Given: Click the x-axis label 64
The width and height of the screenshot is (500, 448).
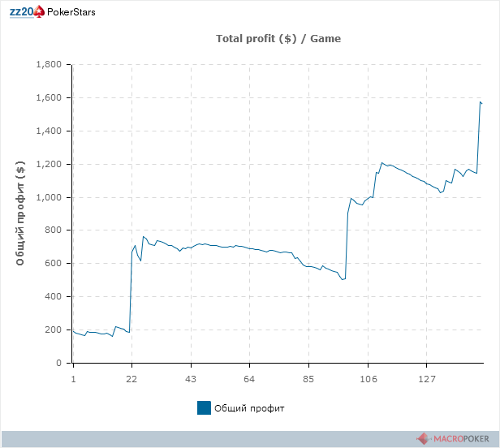Looking at the screenshot, I should (x=249, y=379).
